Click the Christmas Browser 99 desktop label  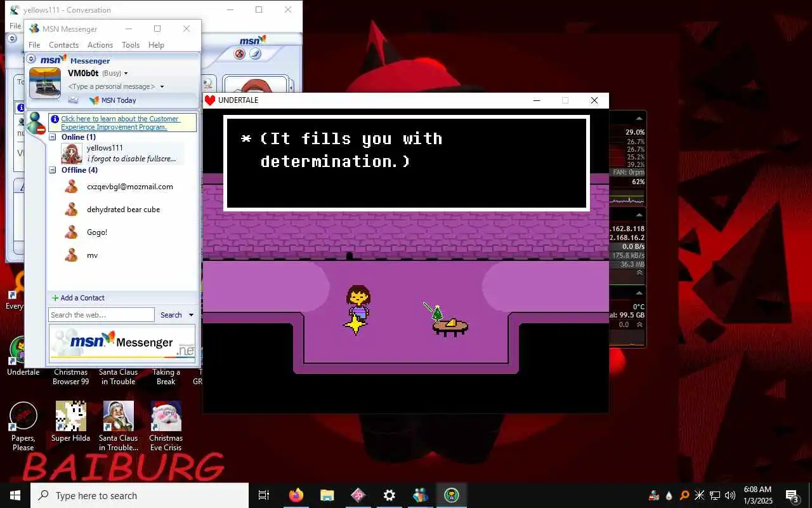tap(70, 377)
